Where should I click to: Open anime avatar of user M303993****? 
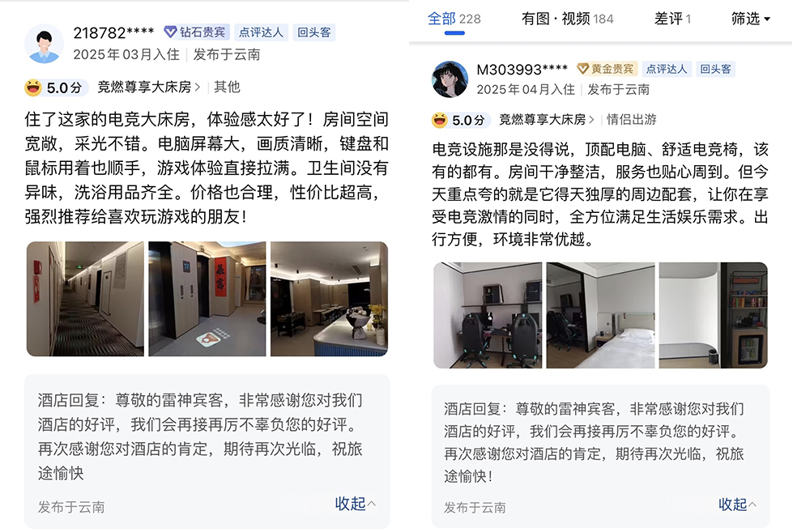point(450,79)
